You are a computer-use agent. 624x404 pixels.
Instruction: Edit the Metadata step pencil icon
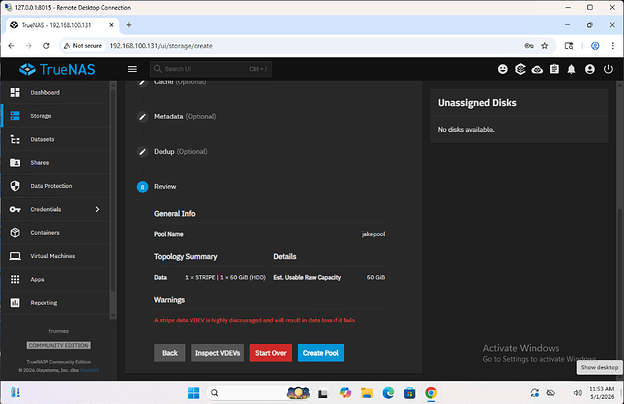[142, 117]
